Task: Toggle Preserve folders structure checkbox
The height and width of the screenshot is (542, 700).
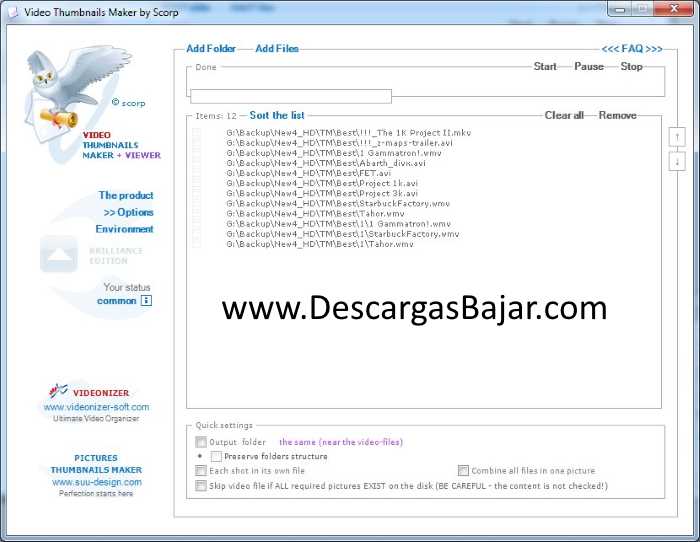Action: pos(216,456)
